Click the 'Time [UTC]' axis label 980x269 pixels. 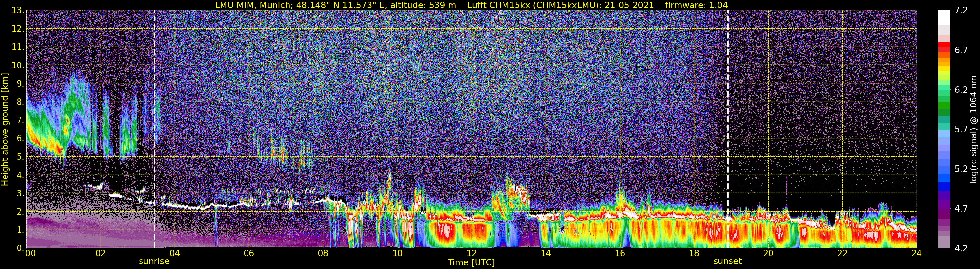[x=471, y=262]
